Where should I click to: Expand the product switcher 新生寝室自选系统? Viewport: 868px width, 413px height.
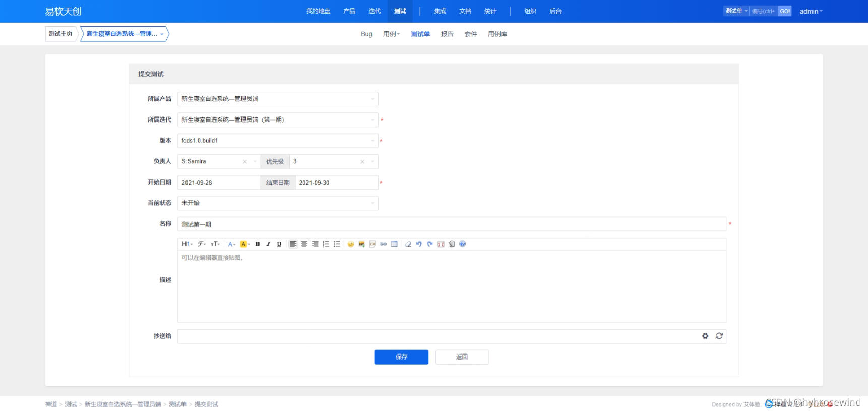pyautogui.click(x=125, y=34)
